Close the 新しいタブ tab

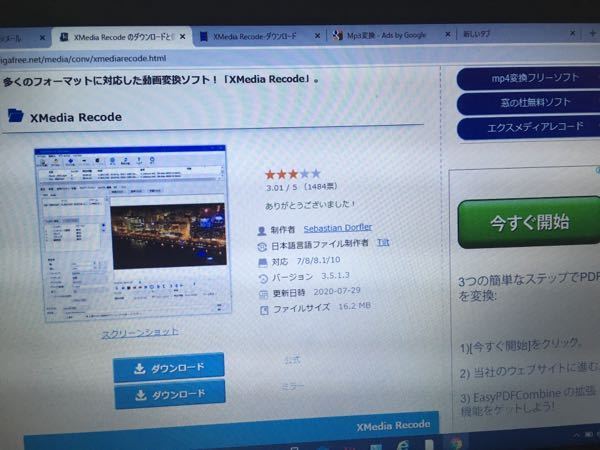(572, 33)
